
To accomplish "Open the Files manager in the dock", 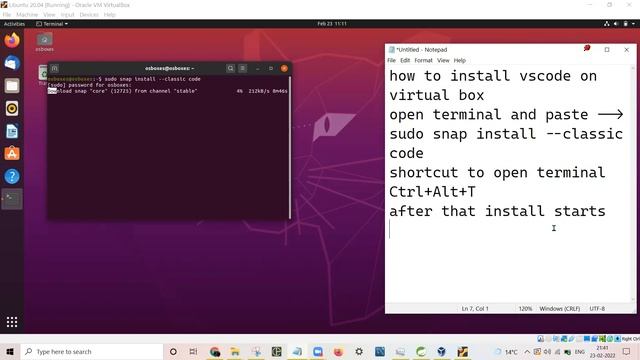I will click(x=12, y=86).
